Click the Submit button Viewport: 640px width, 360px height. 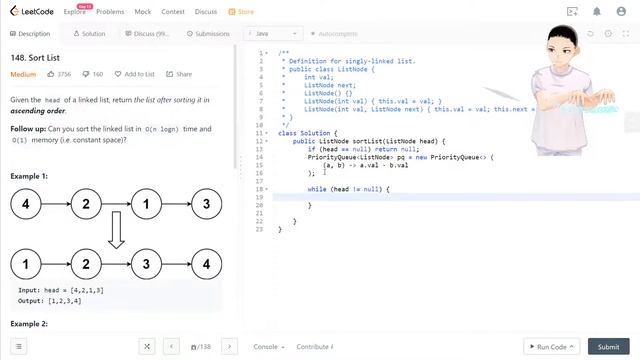pyautogui.click(x=609, y=347)
